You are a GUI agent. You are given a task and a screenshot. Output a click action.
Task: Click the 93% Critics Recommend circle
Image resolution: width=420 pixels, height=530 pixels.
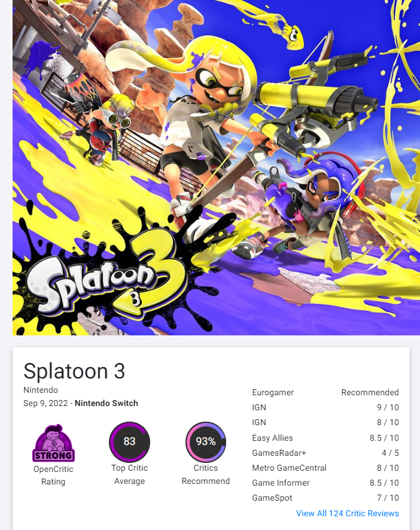pyautogui.click(x=206, y=441)
